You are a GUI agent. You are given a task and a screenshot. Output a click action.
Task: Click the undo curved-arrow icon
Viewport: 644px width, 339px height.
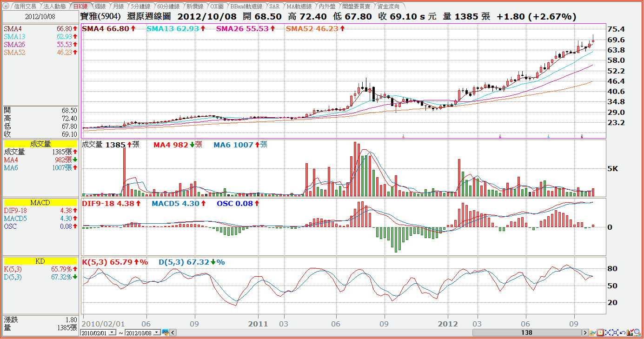click(x=623, y=332)
